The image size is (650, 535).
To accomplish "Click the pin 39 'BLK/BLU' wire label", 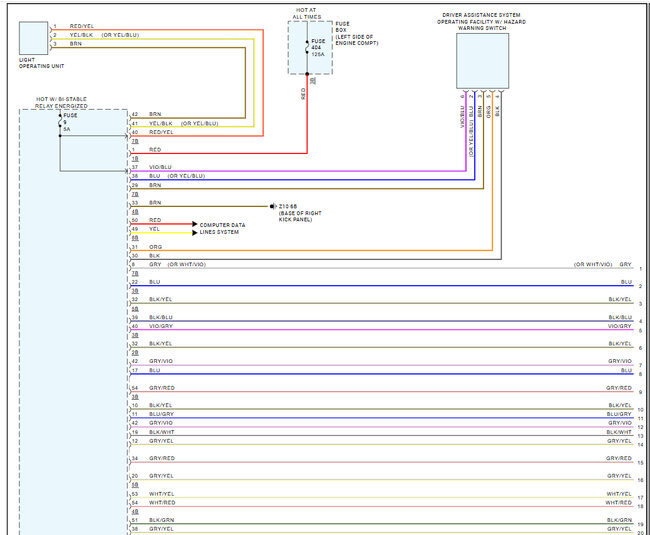I will [x=161, y=317].
